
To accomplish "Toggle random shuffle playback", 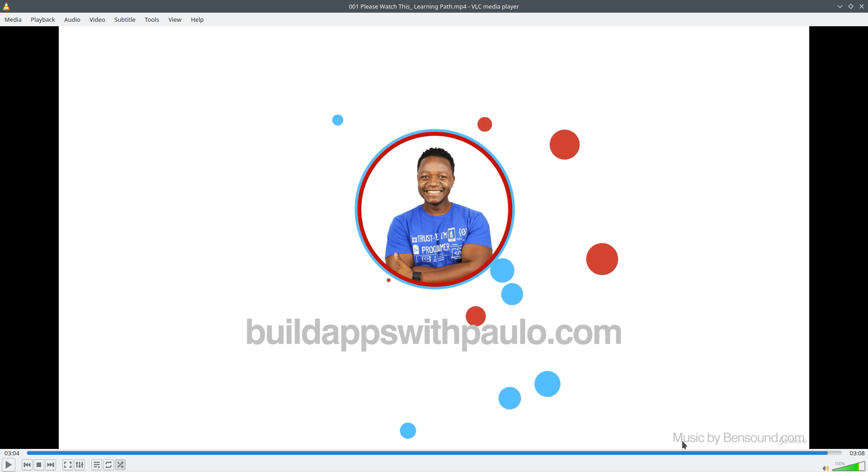I will 120,465.
